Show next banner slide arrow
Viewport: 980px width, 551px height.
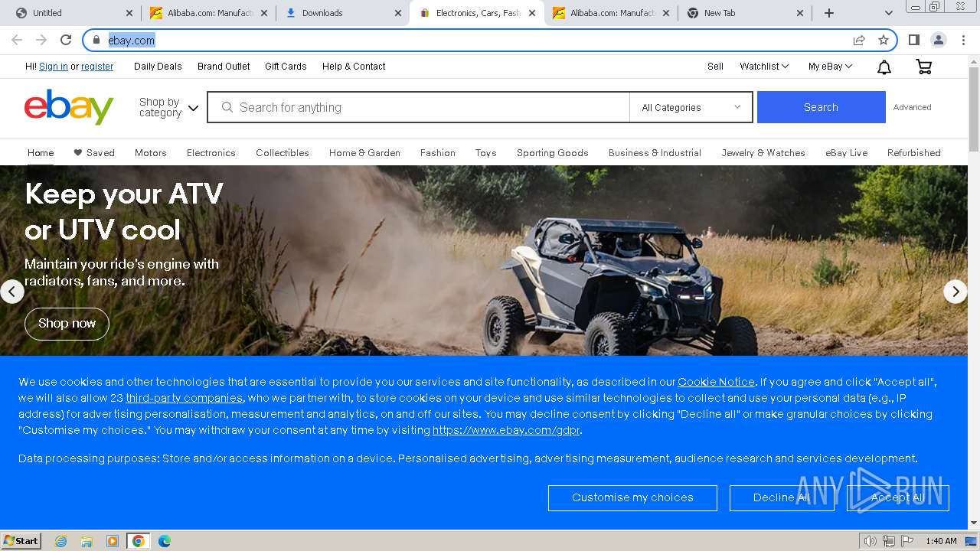point(955,292)
